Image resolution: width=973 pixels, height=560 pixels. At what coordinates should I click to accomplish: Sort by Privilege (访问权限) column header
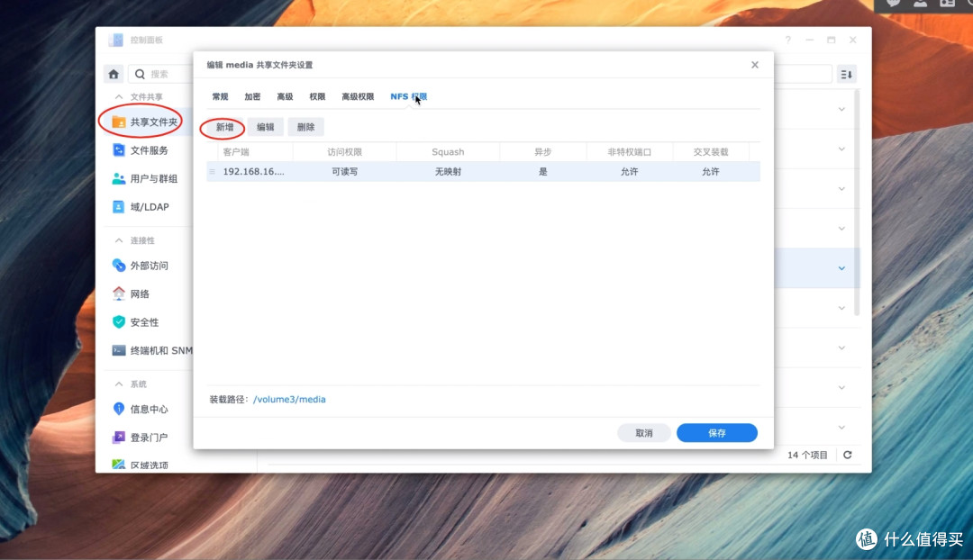click(344, 152)
